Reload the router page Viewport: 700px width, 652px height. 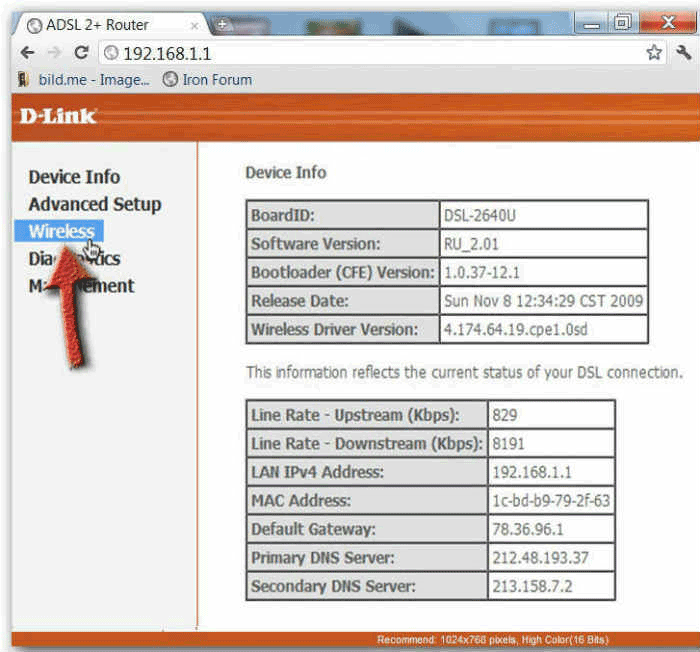pyautogui.click(x=81, y=53)
